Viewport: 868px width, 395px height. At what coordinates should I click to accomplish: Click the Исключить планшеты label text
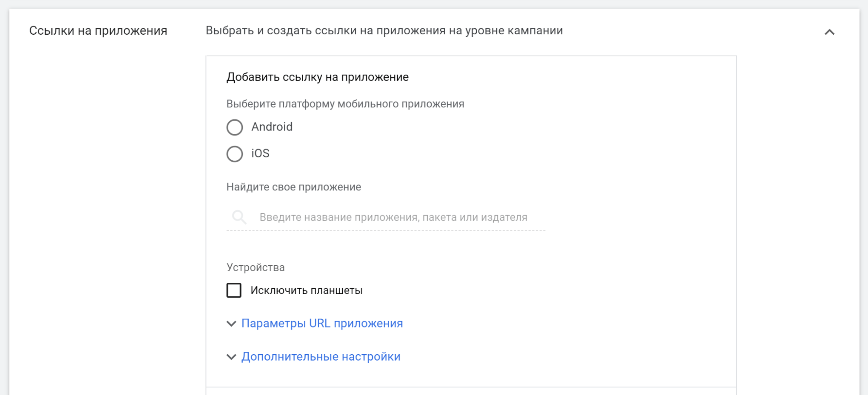307,290
